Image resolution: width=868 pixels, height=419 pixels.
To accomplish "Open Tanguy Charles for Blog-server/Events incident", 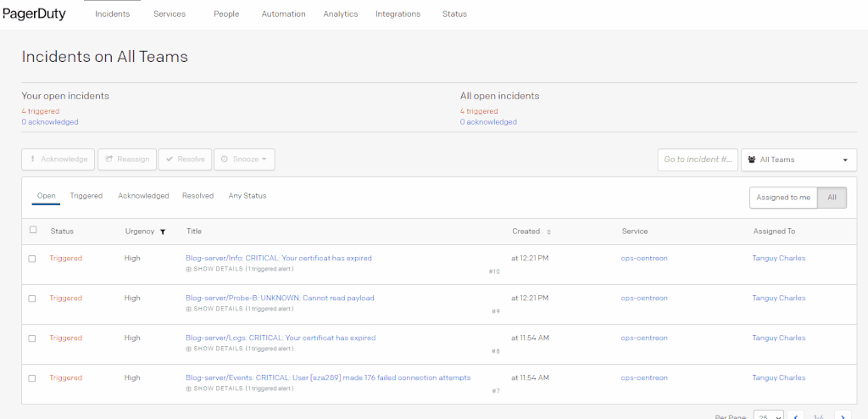I will click(x=779, y=378).
